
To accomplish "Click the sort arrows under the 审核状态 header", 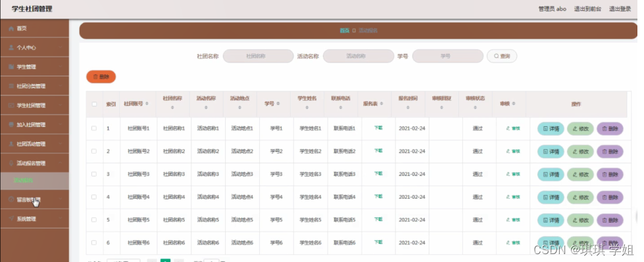I will click(x=475, y=108).
